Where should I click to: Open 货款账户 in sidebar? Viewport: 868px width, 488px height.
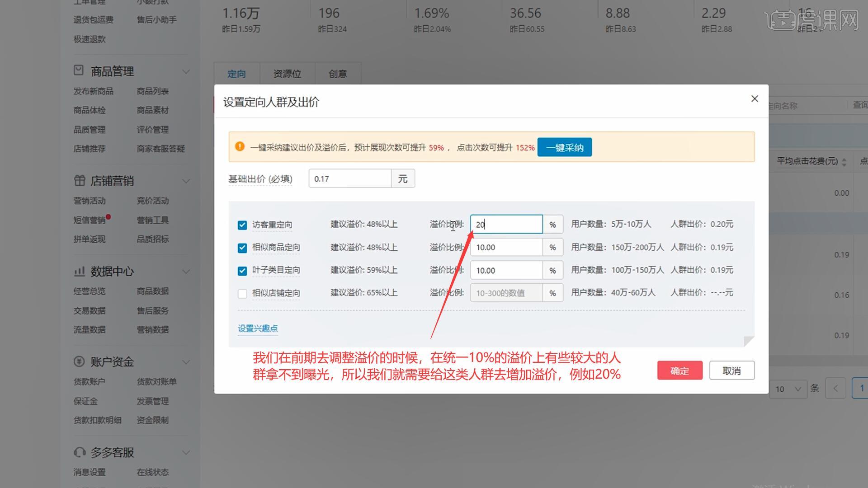pos(90,381)
